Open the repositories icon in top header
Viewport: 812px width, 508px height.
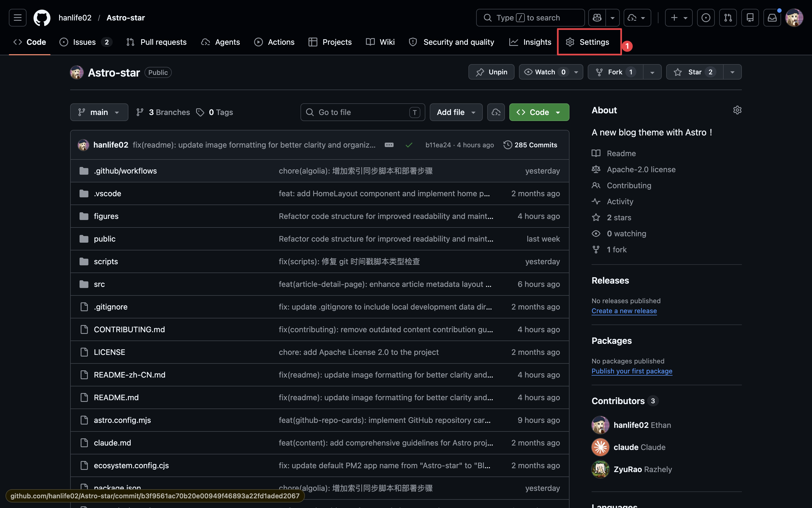click(x=750, y=17)
